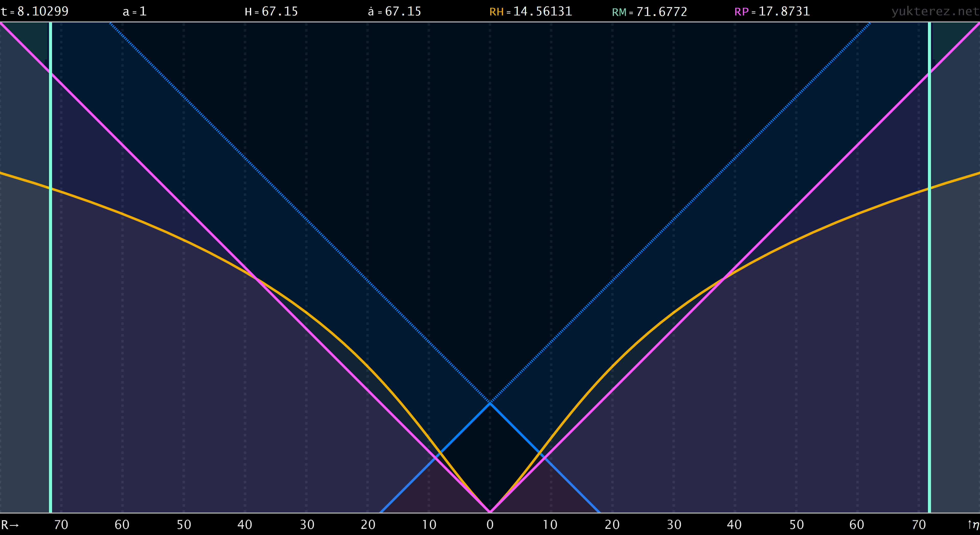Click the time readout t = 8.10299

point(35,11)
